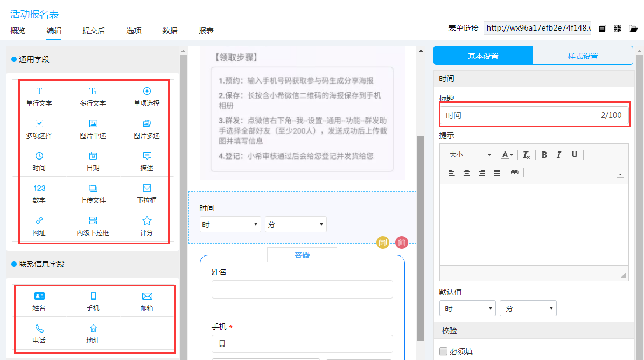Add the 评分 star field
The width and height of the screenshot is (644, 360).
click(x=146, y=226)
